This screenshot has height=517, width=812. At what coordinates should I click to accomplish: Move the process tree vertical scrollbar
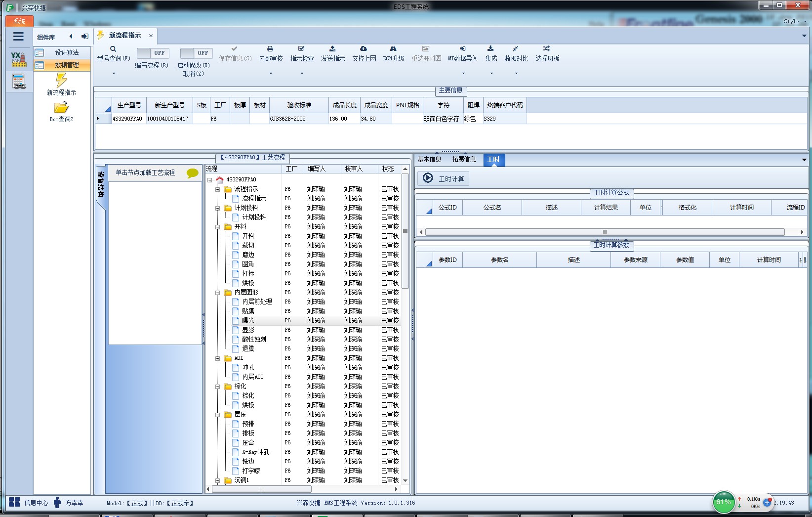(406, 231)
